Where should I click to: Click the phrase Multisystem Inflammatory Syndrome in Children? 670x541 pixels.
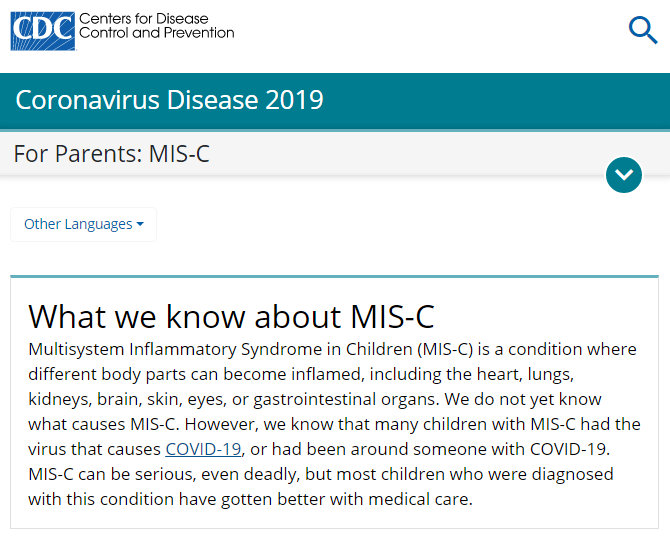(216, 349)
